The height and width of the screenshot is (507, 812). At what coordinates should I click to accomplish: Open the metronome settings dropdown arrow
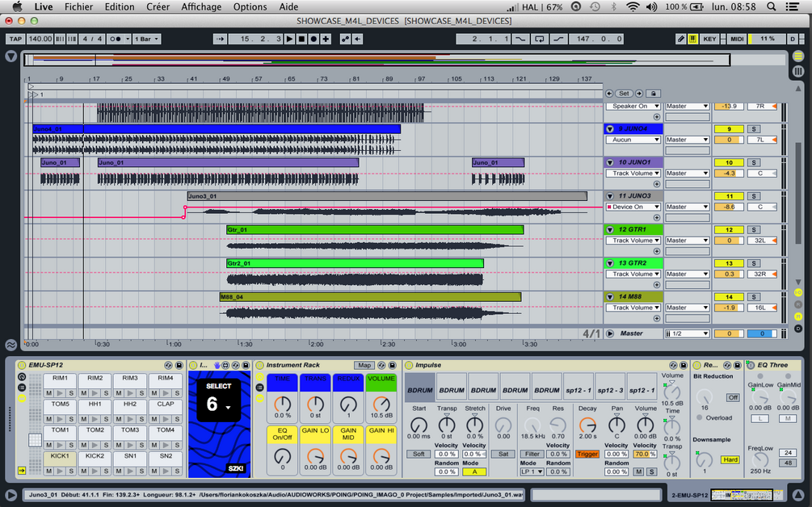pyautogui.click(x=128, y=39)
